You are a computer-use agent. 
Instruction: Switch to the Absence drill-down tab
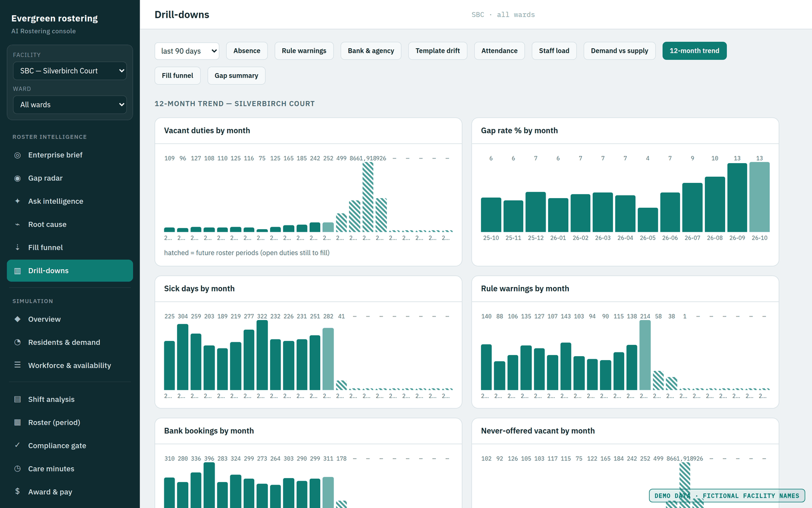click(x=247, y=51)
